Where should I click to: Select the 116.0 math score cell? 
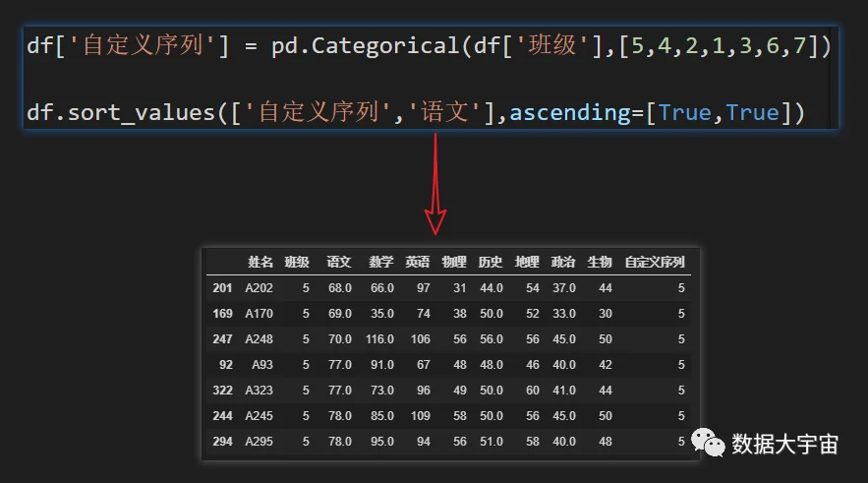(x=379, y=339)
